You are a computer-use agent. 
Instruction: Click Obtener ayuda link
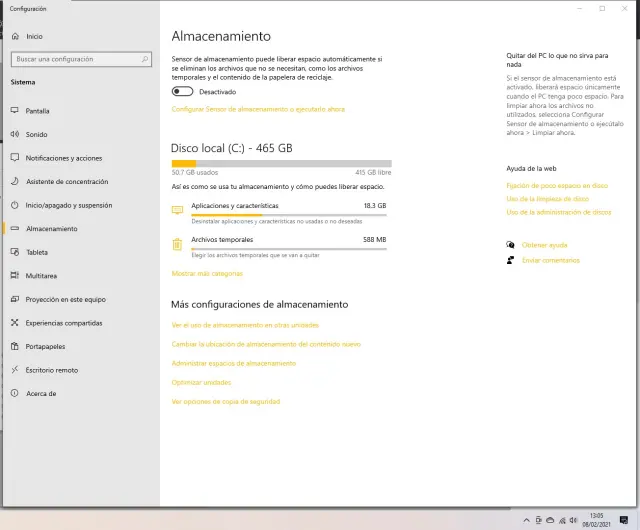point(544,245)
